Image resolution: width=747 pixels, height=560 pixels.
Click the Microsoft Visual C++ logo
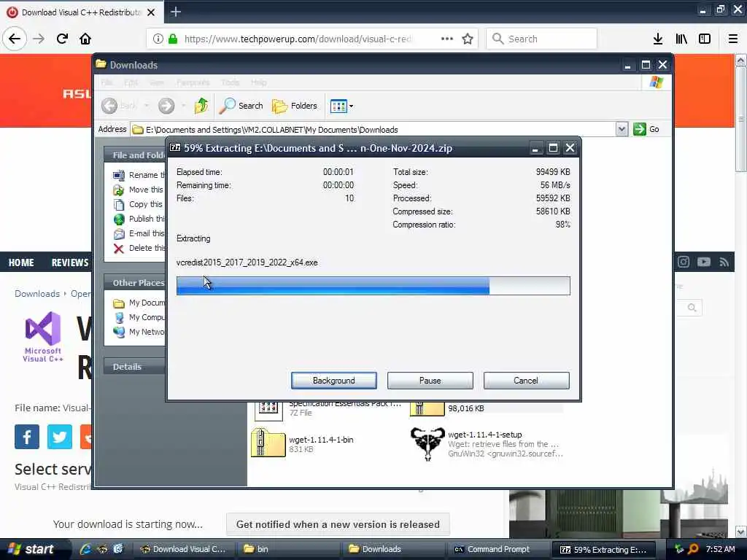point(43,337)
